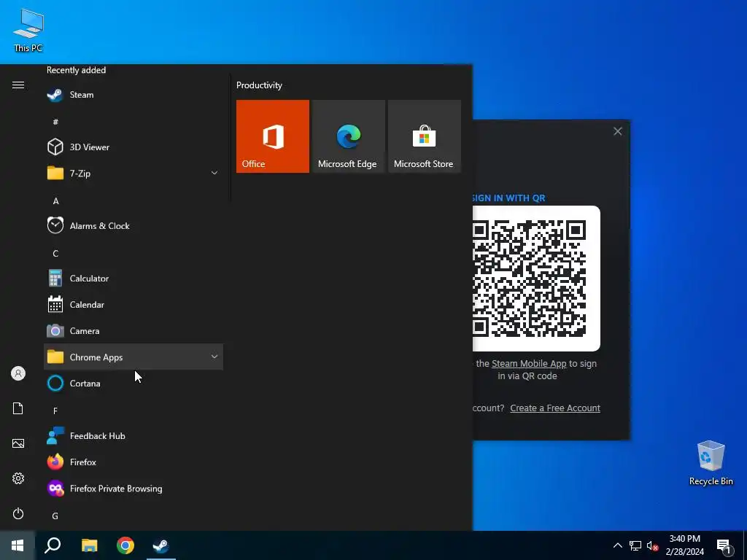Open Cortana from the app list
Image resolution: width=747 pixels, height=560 pixels.
coord(133,384)
